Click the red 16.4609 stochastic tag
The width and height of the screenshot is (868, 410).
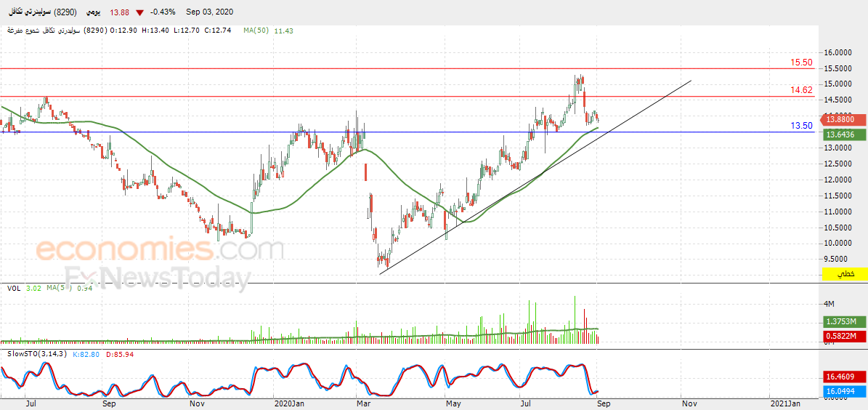pos(844,377)
